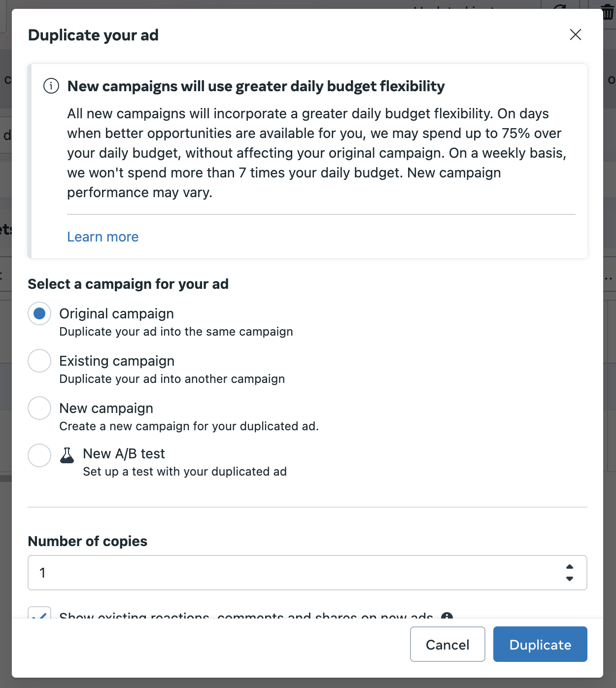This screenshot has width=616, height=688.
Task: Click info icon next to reactions checkbox
Action: pyautogui.click(x=447, y=616)
